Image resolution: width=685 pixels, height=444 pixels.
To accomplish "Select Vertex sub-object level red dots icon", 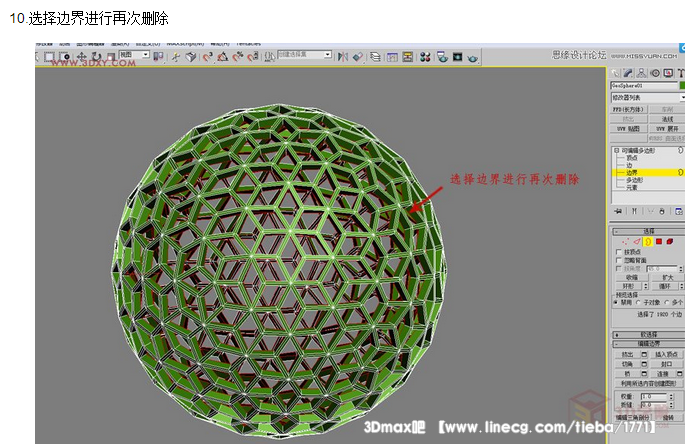I will coord(625,242).
